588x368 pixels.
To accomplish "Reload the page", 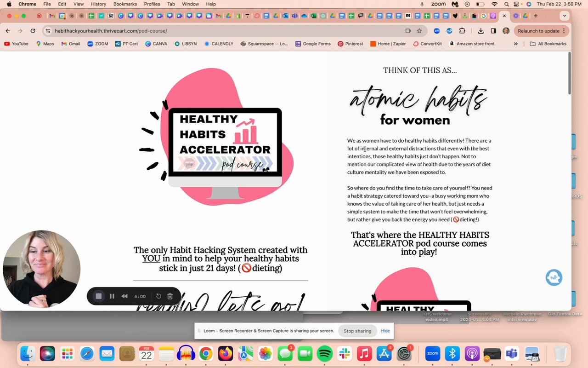I will pyautogui.click(x=33, y=31).
